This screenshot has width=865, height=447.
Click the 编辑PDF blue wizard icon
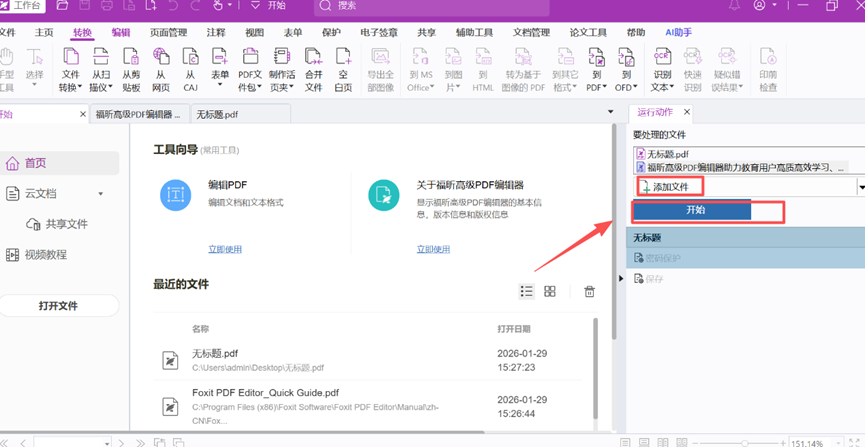(x=176, y=195)
